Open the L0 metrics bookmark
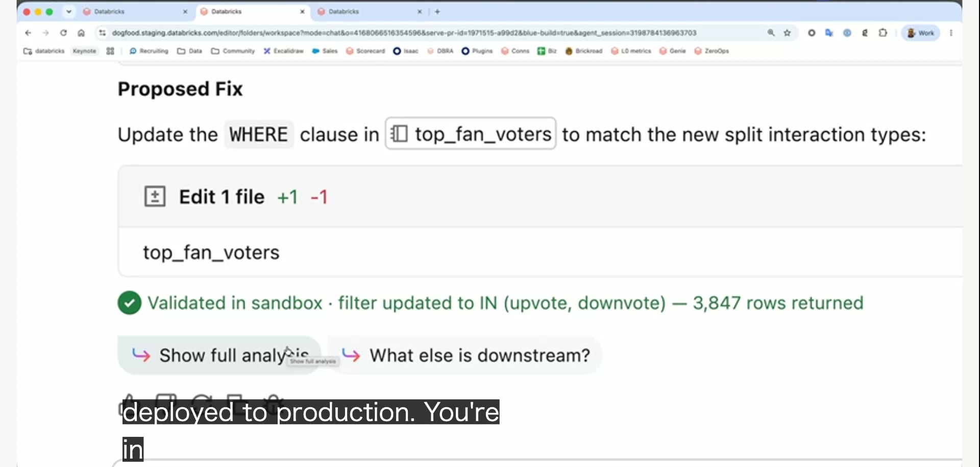This screenshot has width=980, height=467. tap(631, 51)
